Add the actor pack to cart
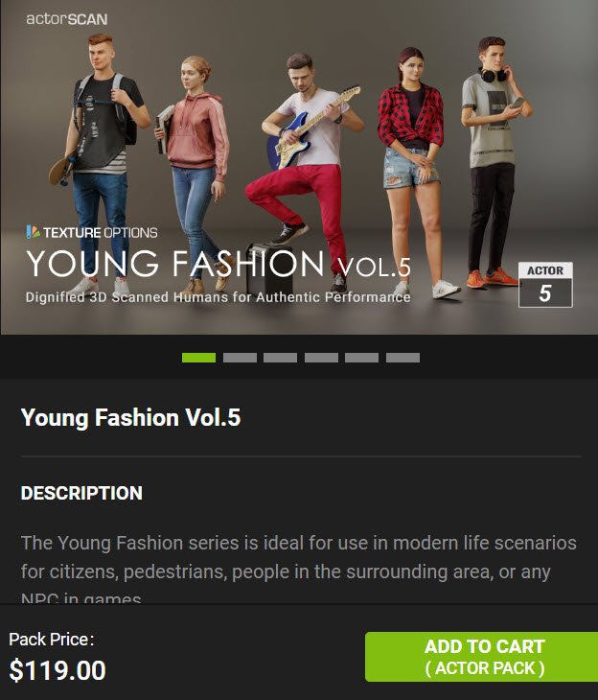The width and height of the screenshot is (598, 700). [481, 657]
